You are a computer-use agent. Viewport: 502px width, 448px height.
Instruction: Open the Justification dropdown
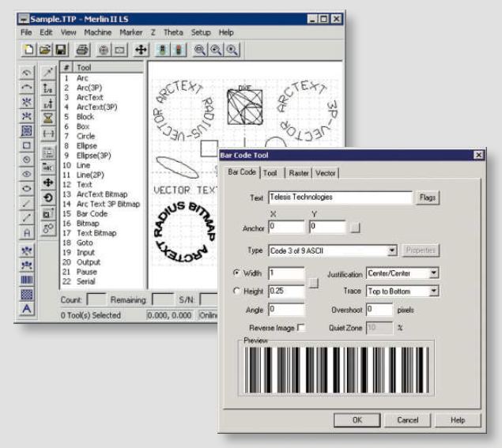(433, 273)
